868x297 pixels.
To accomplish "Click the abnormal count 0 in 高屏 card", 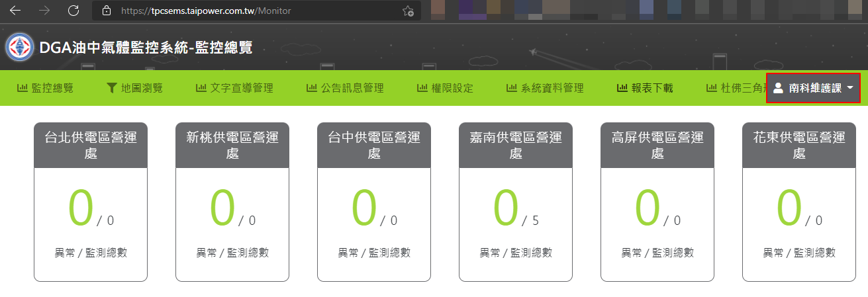I will (x=648, y=208).
